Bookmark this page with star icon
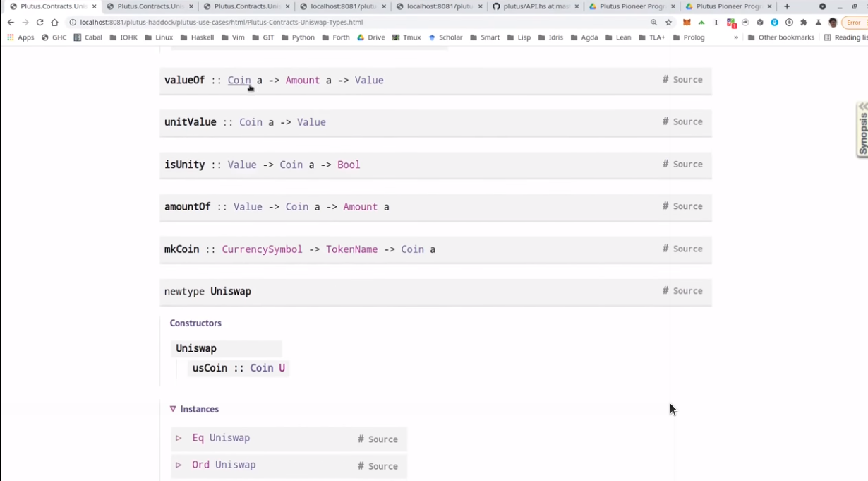This screenshot has width=868, height=481. 668,23
